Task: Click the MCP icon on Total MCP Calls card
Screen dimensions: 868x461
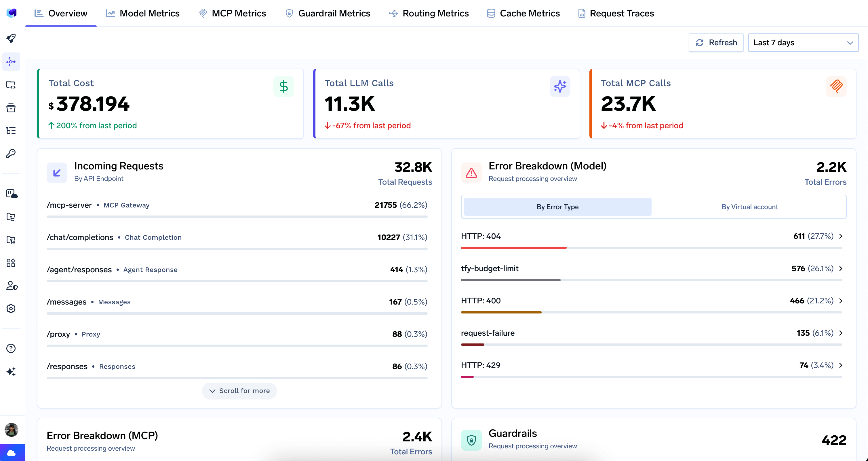Action: (837, 86)
